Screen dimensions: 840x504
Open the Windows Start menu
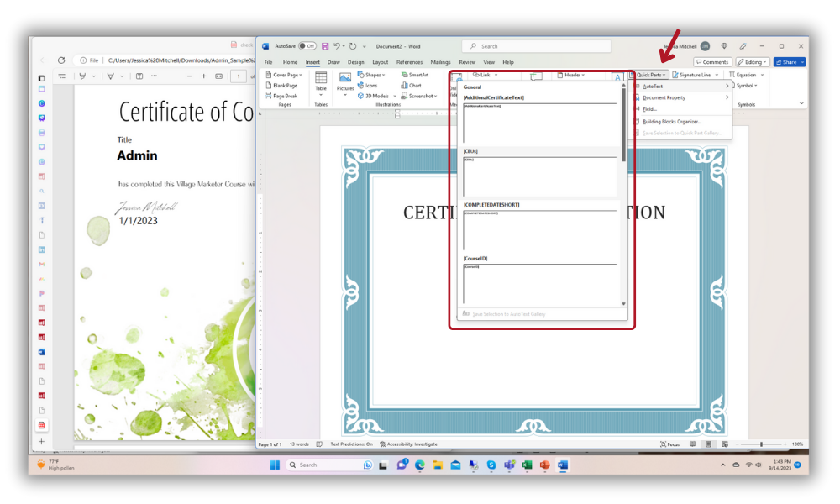click(275, 465)
